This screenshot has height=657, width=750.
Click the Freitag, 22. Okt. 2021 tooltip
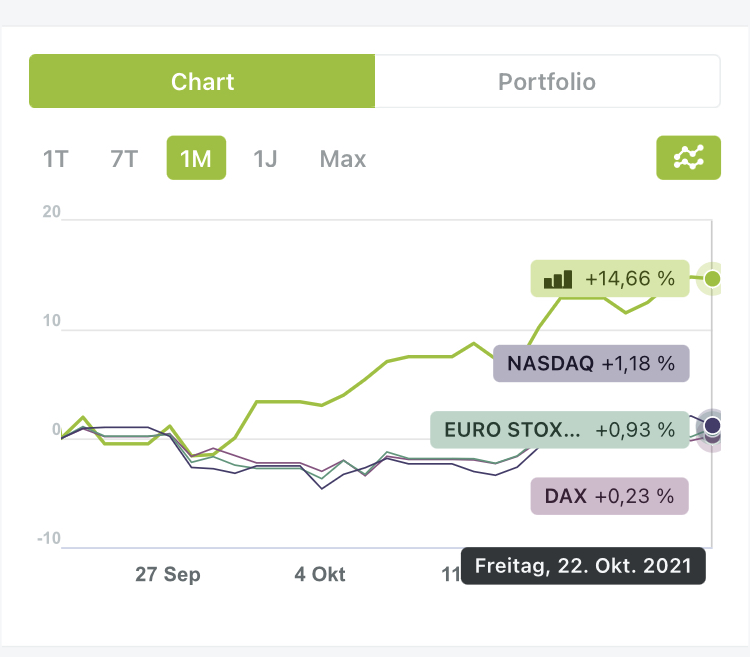pyautogui.click(x=583, y=565)
